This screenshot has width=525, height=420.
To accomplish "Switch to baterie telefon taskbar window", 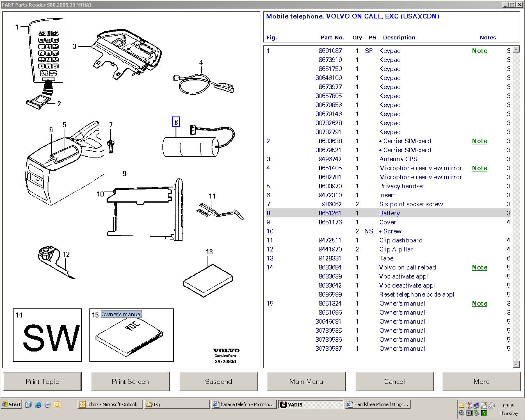I will pos(244,404).
